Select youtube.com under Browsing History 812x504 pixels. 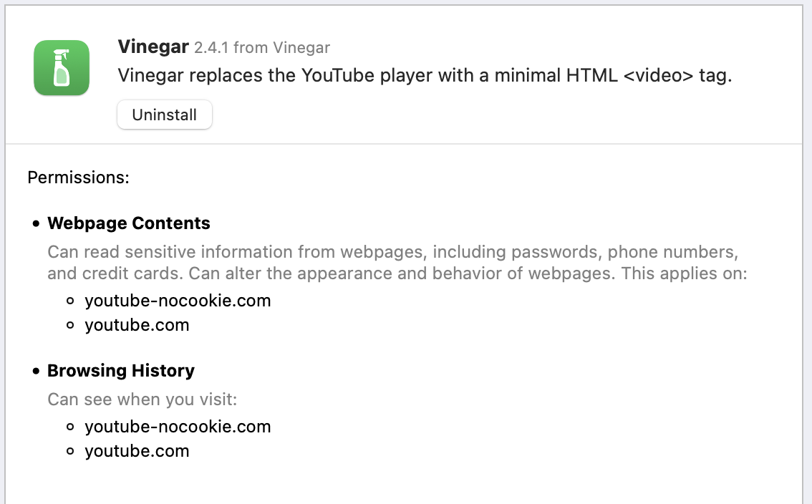coord(137,451)
